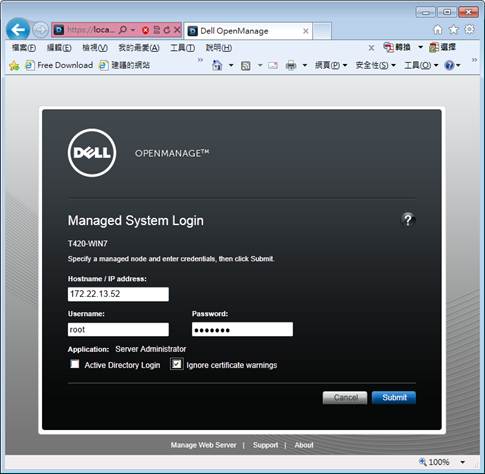485x474 pixels.
Task: Open the 安全性(S) dropdown menu
Action: (375, 65)
